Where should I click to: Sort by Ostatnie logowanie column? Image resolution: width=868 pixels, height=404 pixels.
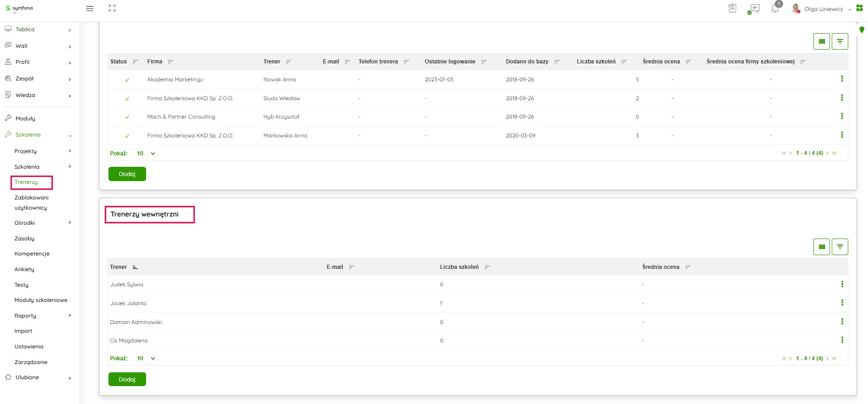tap(484, 62)
